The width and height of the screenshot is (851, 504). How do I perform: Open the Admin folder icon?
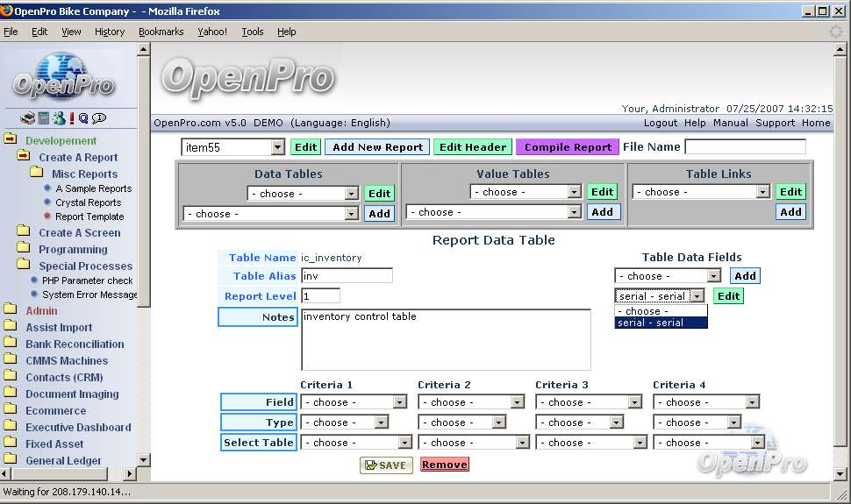click(x=11, y=310)
